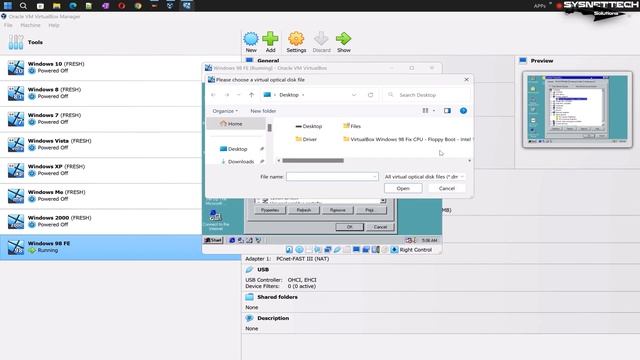640x360 pixels.
Task: Open Settings gear icon in VirtualBox toolbar
Action: coord(296,42)
